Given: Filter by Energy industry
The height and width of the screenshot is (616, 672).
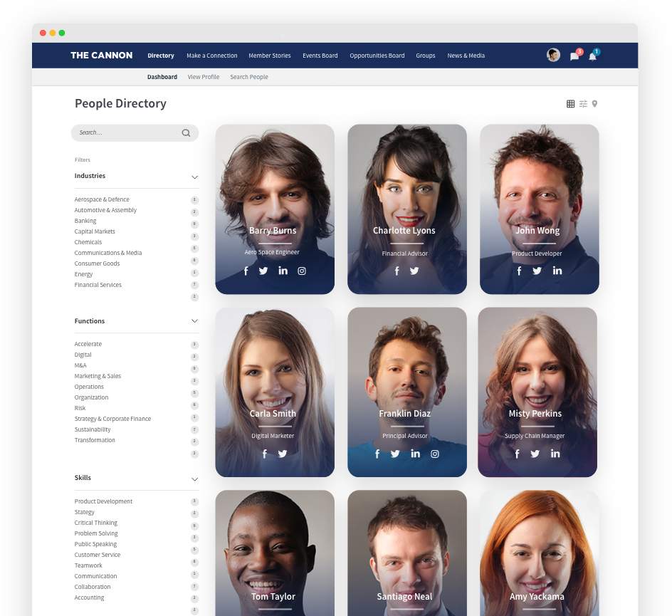Looking at the screenshot, I should tap(83, 274).
